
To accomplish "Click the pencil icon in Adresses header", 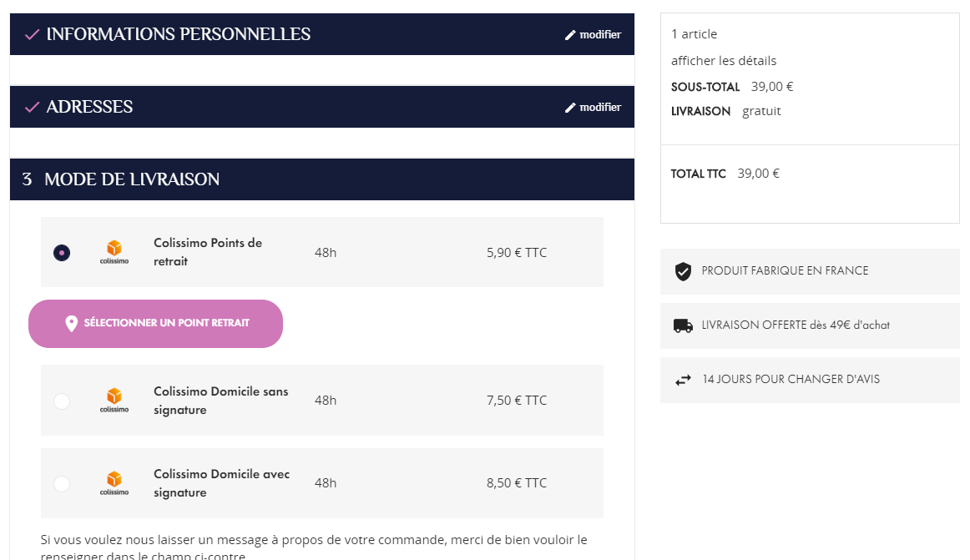I will point(570,108).
